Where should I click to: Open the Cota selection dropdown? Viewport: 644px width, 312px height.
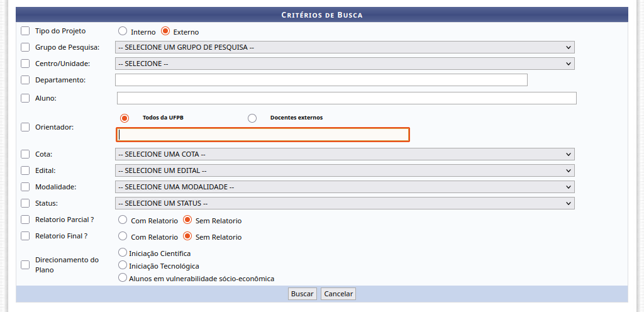[x=345, y=154]
